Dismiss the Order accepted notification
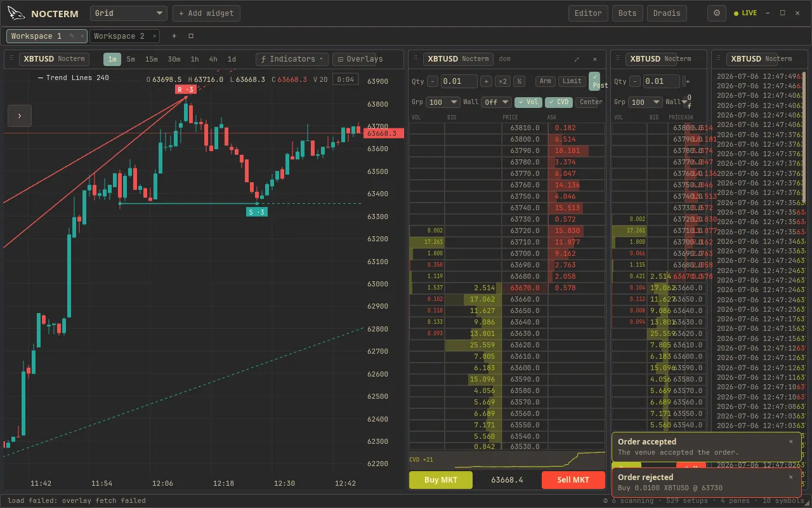Viewport: 812px width, 508px height. point(791,441)
